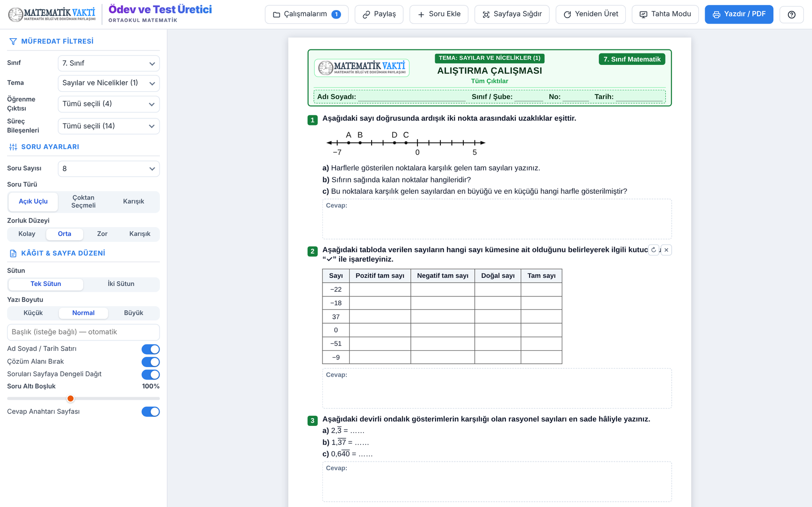Click the 7. Sınıf Matematik badge on worksheet

(x=631, y=59)
